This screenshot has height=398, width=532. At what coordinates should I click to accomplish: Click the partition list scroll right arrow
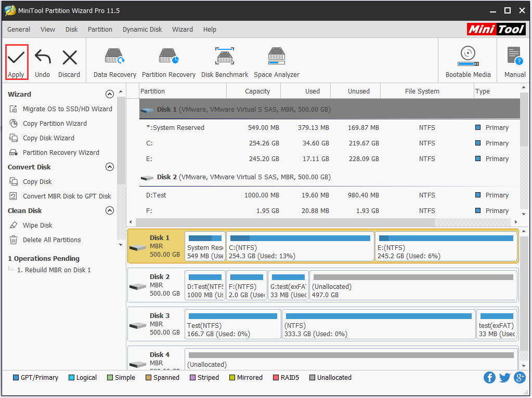coord(516,222)
